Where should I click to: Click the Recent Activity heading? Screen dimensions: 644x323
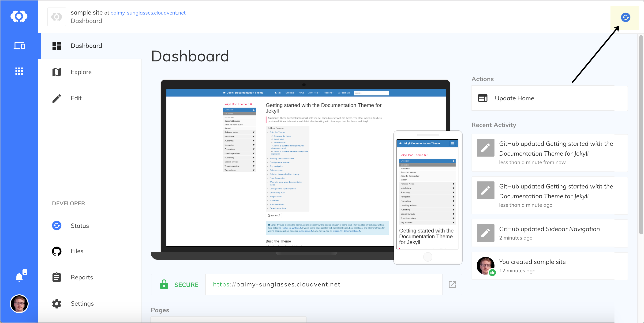coord(494,125)
